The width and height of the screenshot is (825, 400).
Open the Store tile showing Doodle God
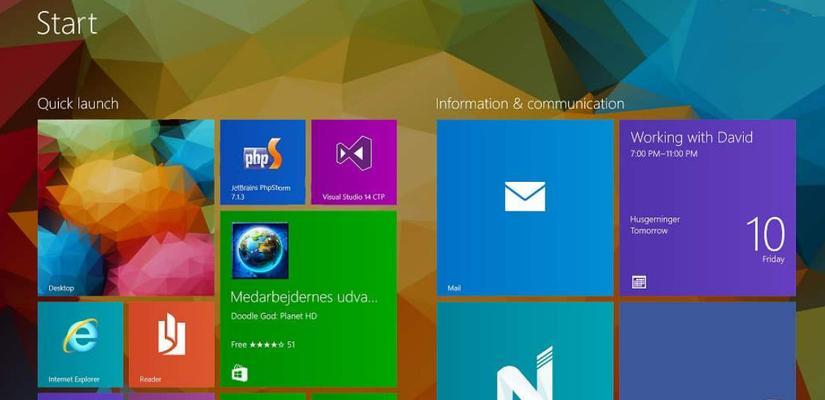pyautogui.click(x=308, y=299)
